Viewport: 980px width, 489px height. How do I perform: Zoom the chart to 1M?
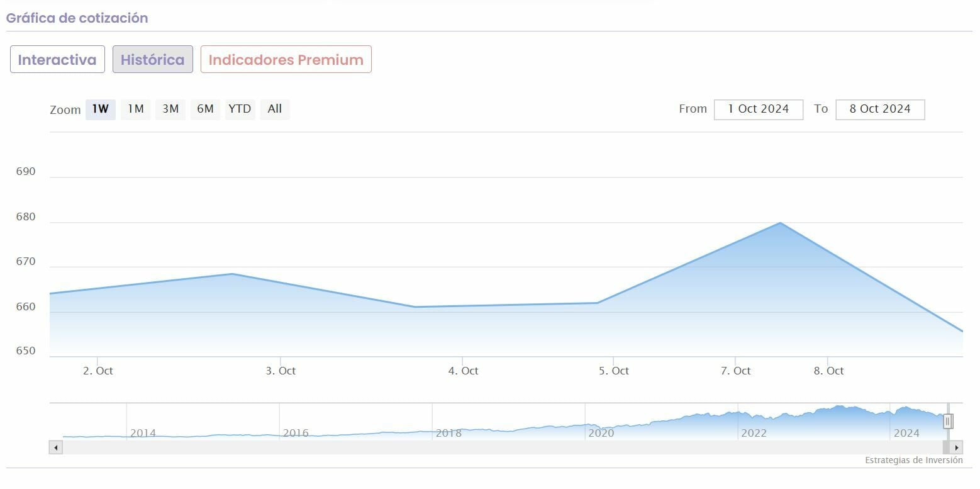click(x=136, y=109)
